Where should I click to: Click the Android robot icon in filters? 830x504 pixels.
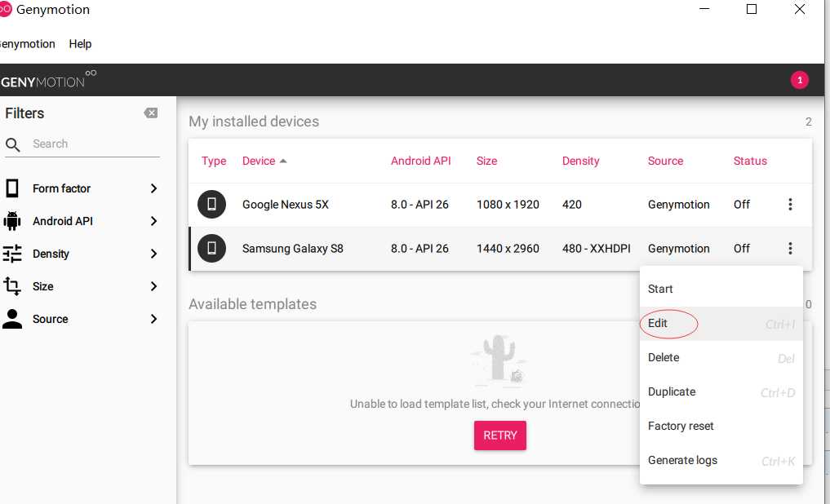coord(12,221)
